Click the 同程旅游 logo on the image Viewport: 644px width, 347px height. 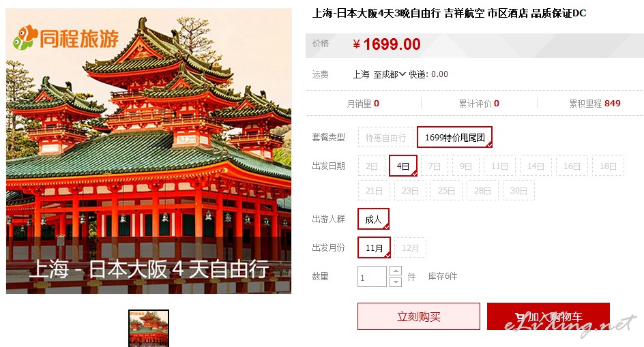click(65, 37)
